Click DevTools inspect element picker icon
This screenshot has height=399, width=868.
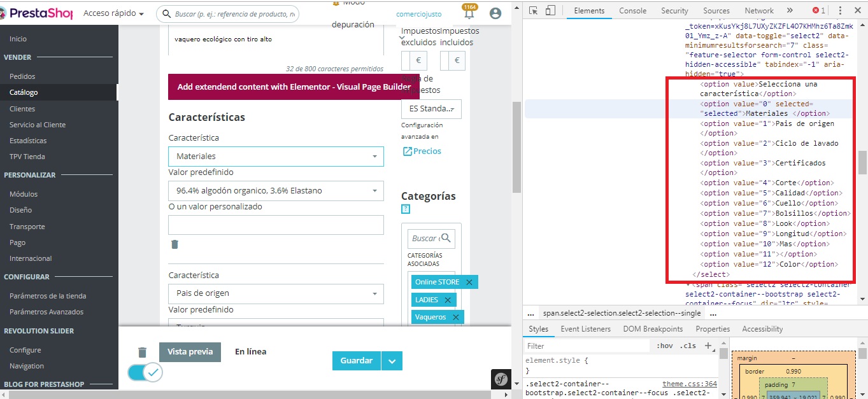[x=534, y=10]
